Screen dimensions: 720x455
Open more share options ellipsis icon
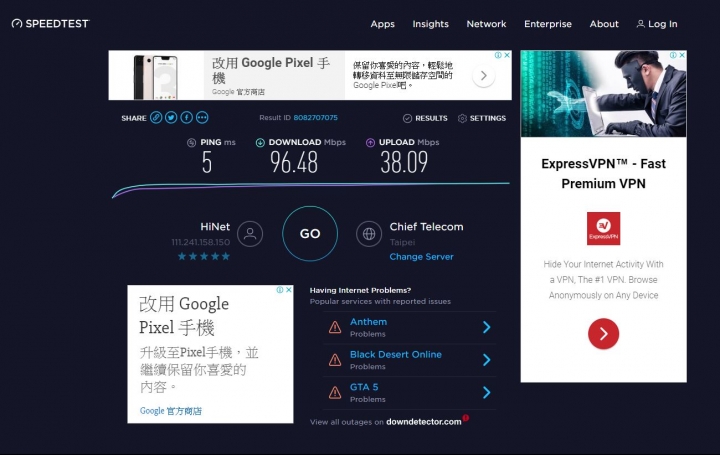point(202,118)
